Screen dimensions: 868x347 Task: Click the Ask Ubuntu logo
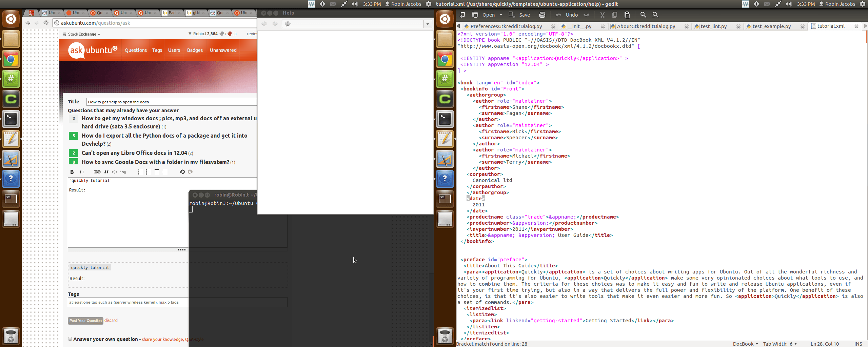pyautogui.click(x=93, y=50)
